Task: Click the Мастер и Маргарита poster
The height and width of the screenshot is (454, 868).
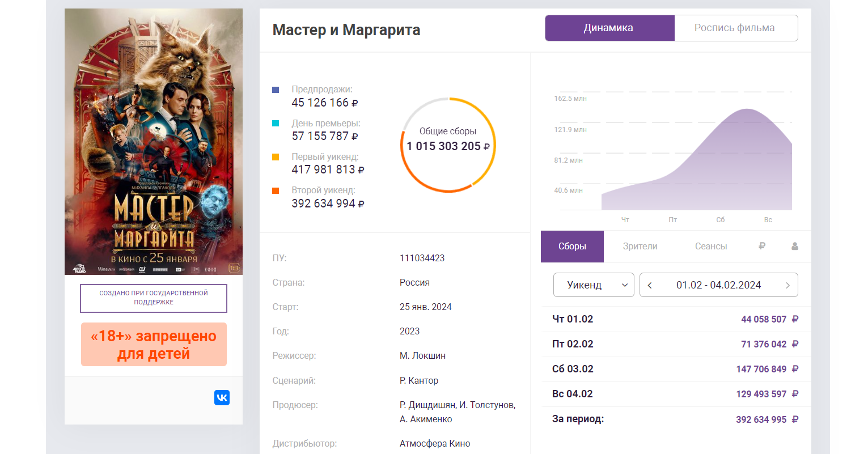Action: pyautogui.click(x=154, y=141)
